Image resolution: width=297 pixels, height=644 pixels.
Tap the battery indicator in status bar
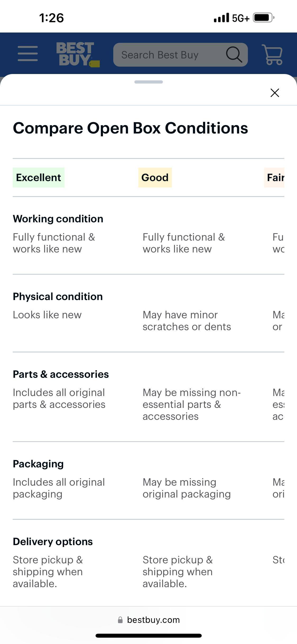point(264,18)
